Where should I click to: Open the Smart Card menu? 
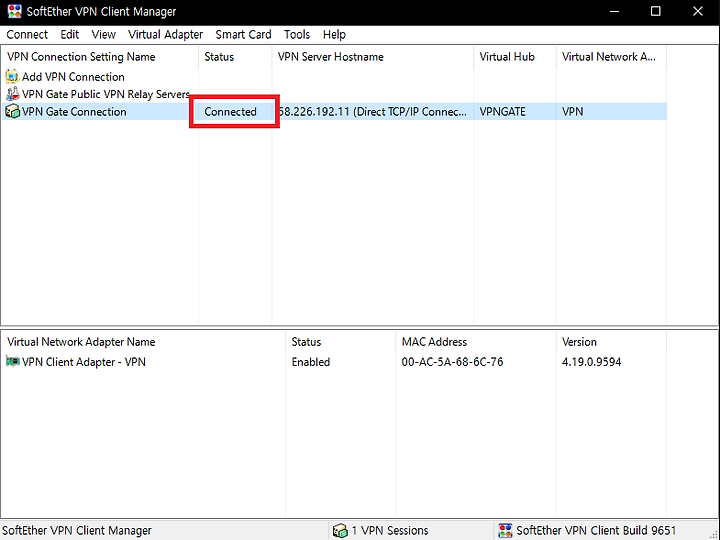coord(243,34)
